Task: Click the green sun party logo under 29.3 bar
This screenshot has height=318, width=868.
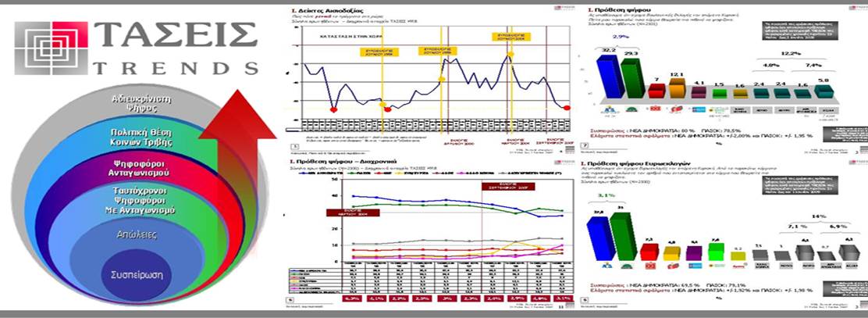Action: click(632, 109)
